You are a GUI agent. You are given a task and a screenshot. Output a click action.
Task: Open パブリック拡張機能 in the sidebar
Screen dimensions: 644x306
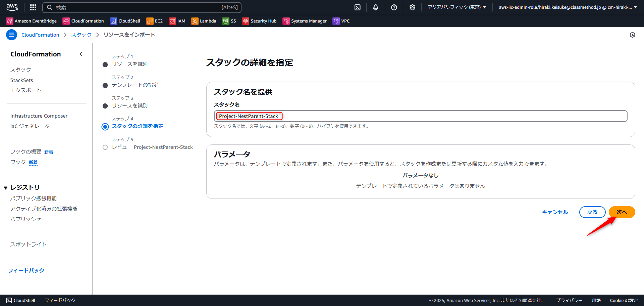point(34,198)
